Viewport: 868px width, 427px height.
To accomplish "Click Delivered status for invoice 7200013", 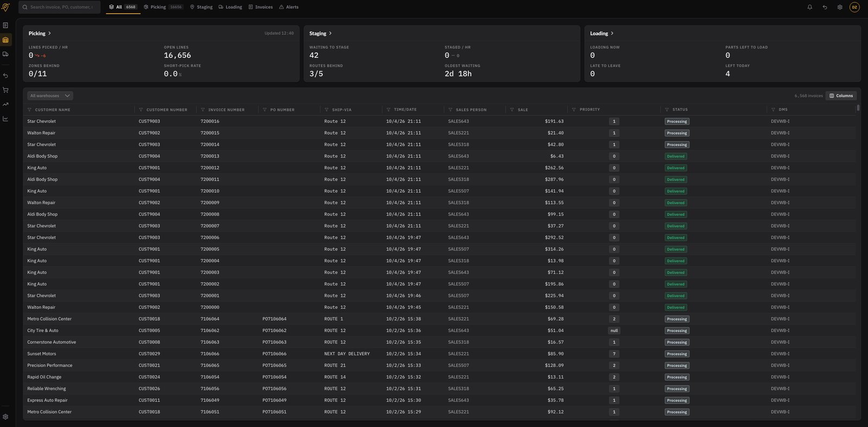I will coord(676,156).
